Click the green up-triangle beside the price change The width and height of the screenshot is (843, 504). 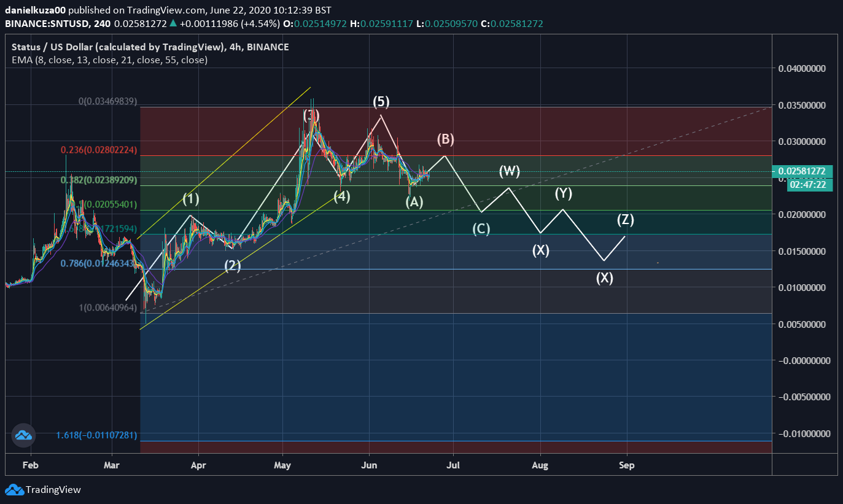point(173,23)
